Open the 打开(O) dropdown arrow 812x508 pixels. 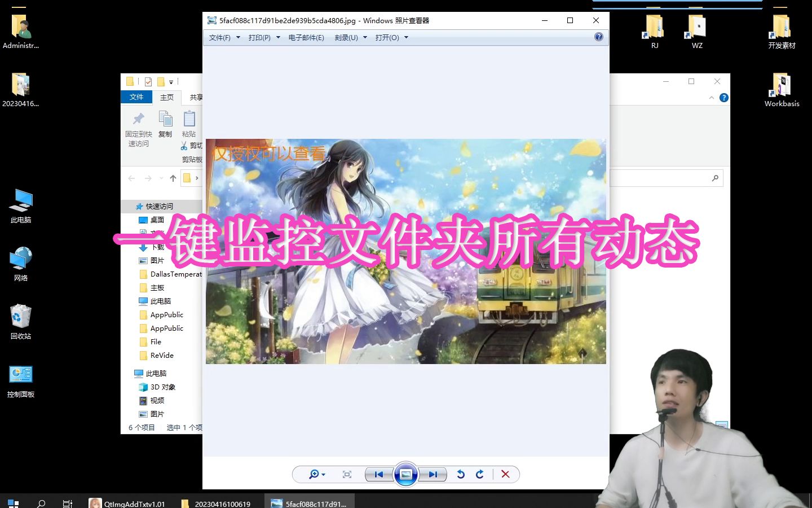pyautogui.click(x=405, y=37)
